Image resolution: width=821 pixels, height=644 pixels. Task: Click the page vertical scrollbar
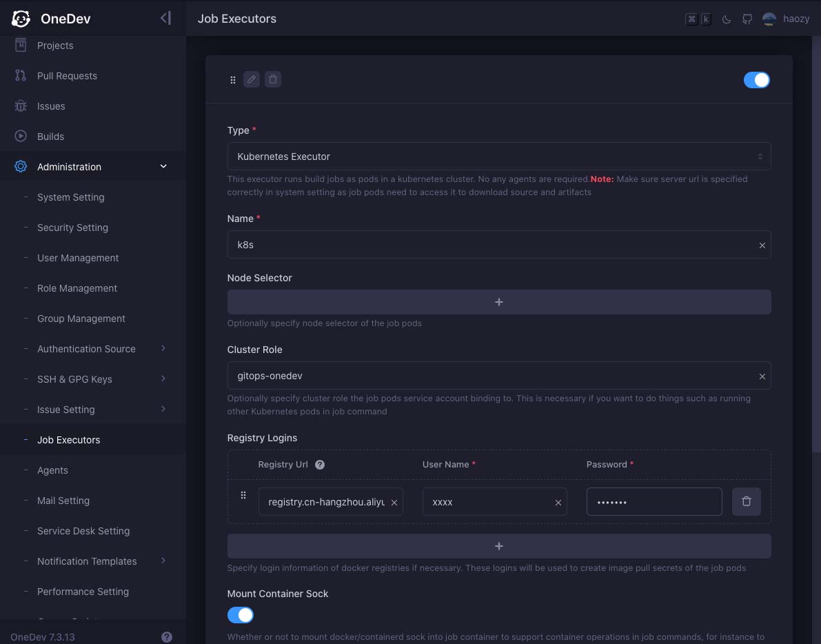[816, 244]
